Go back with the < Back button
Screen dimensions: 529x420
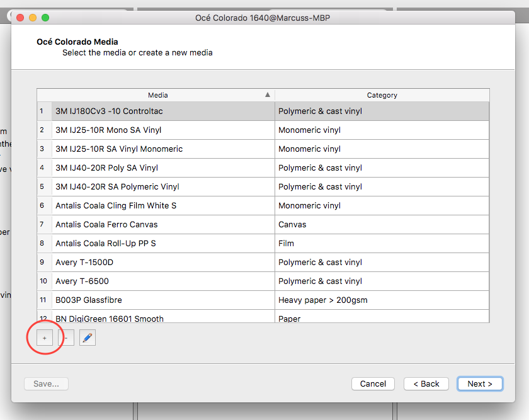click(426, 384)
